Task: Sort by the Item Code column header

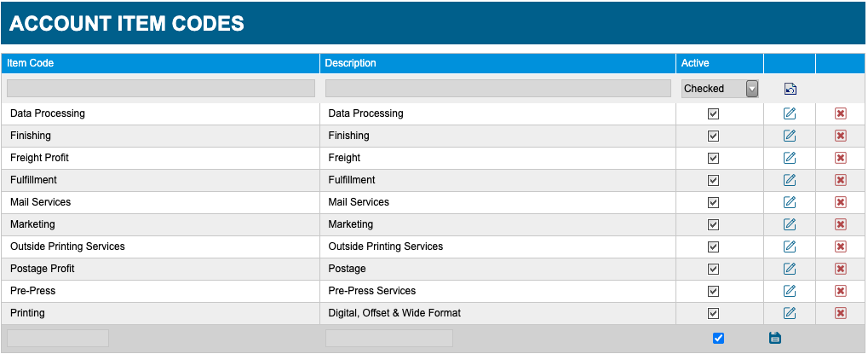Action: (31, 63)
